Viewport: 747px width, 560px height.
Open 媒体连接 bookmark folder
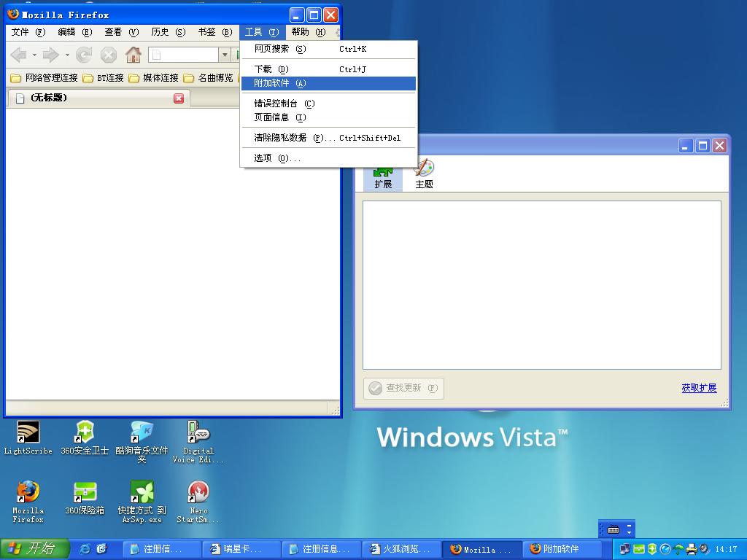click(153, 77)
